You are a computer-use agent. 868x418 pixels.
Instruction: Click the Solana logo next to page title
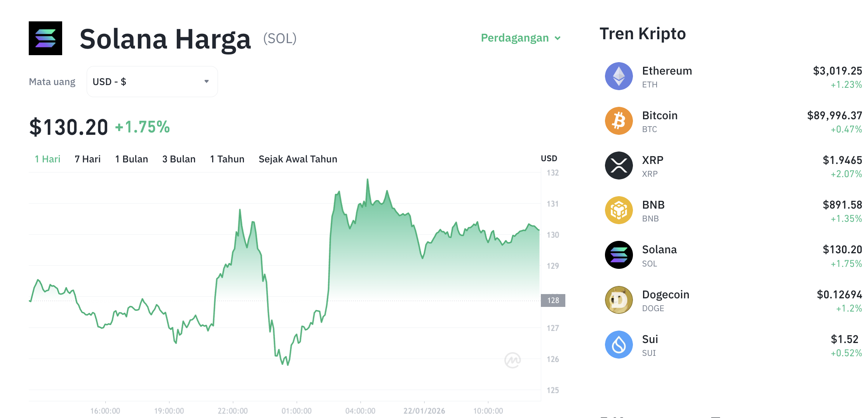click(45, 38)
